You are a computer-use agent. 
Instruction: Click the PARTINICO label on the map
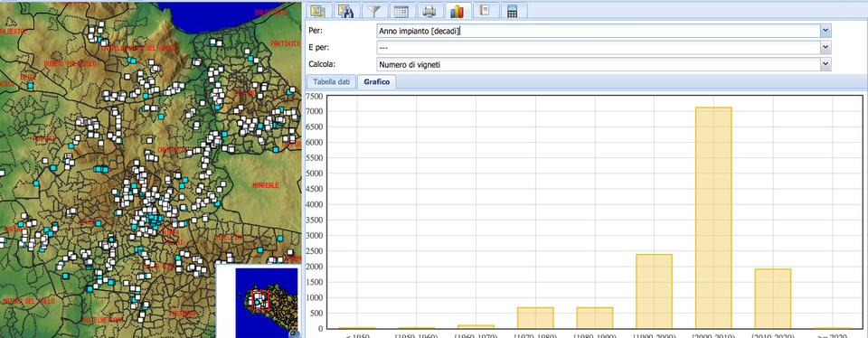click(x=285, y=43)
